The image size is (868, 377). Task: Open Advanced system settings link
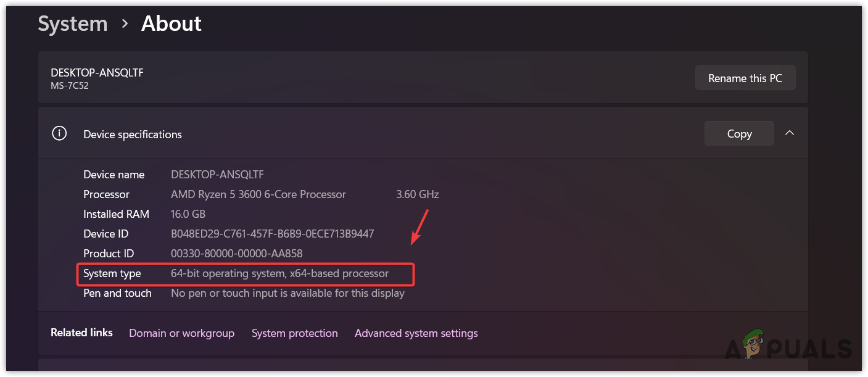coord(416,333)
